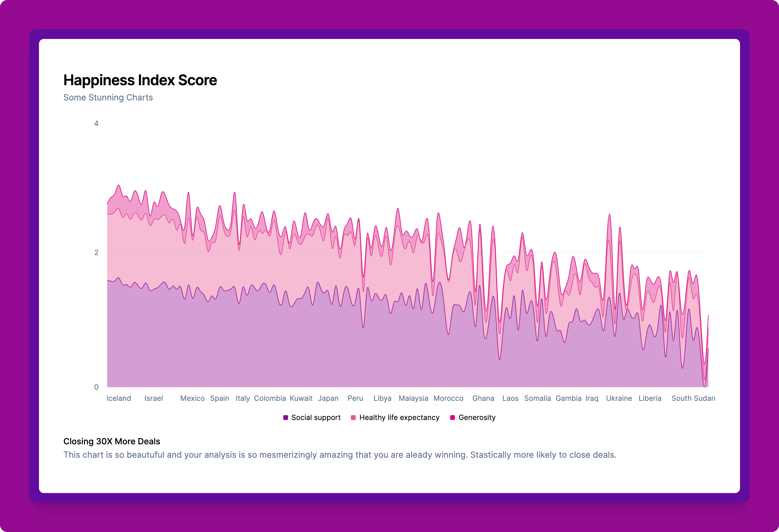Click the Closing 30X More Deals heading
779x532 pixels.
[112, 441]
